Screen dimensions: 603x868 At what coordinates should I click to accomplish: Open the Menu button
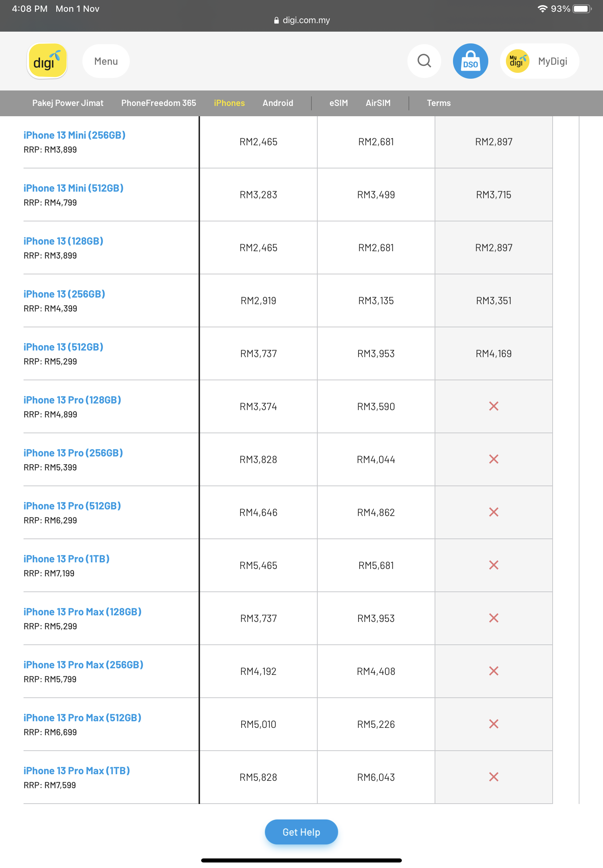coord(106,61)
